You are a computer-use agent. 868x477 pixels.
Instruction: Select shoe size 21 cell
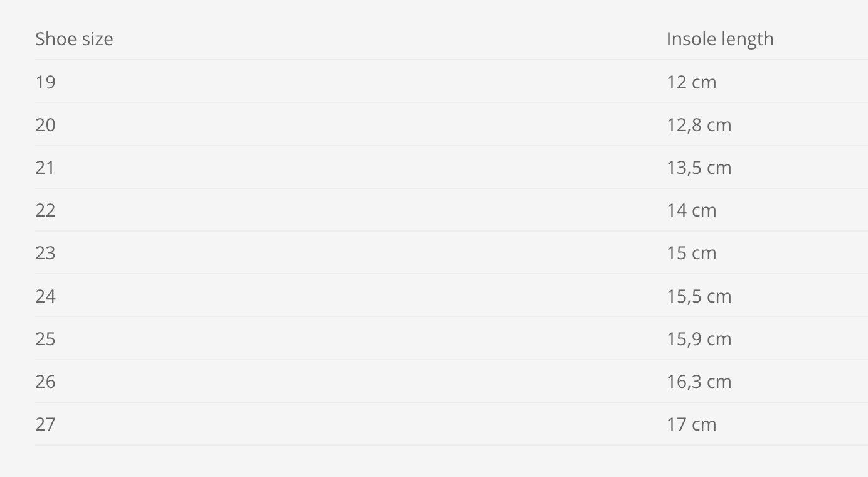point(45,168)
